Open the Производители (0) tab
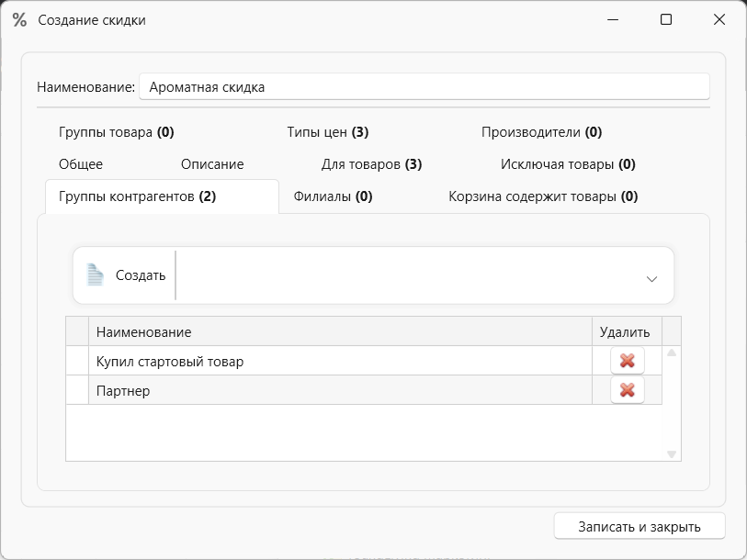The height and width of the screenshot is (560, 747). [x=542, y=132]
